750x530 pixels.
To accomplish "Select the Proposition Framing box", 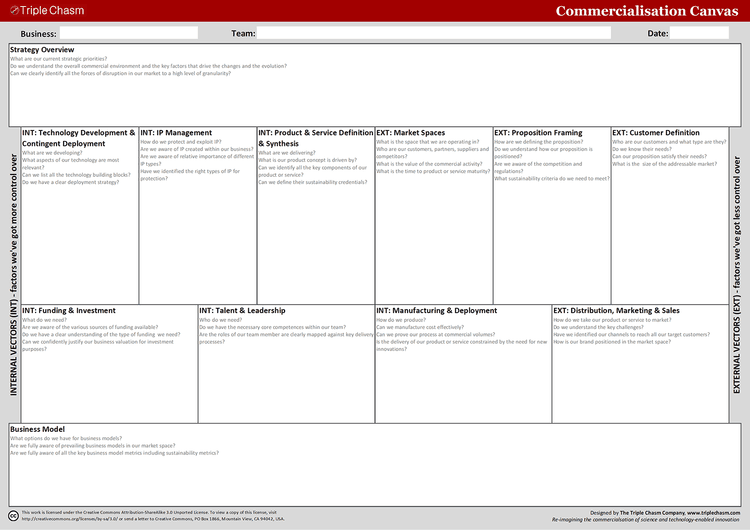I will 551,240.
